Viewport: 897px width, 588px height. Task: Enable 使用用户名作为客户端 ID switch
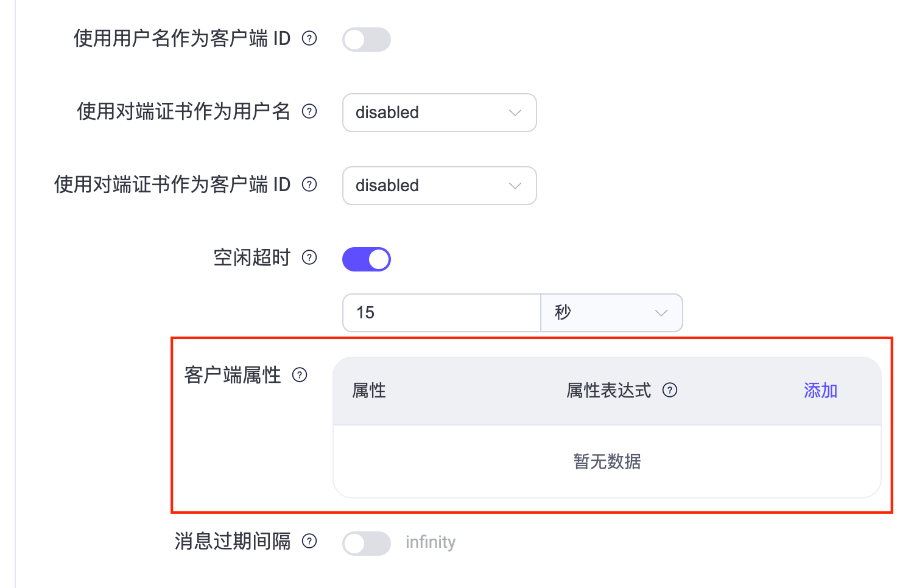click(x=366, y=39)
